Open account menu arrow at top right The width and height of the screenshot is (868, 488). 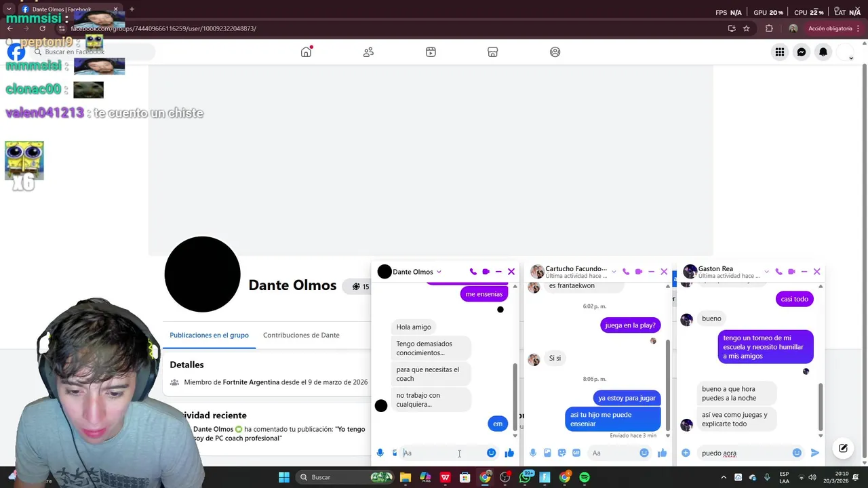click(x=851, y=58)
